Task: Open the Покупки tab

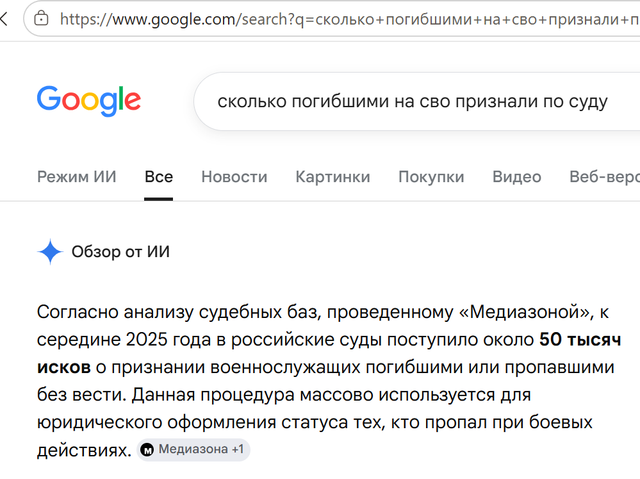Action: point(431,177)
